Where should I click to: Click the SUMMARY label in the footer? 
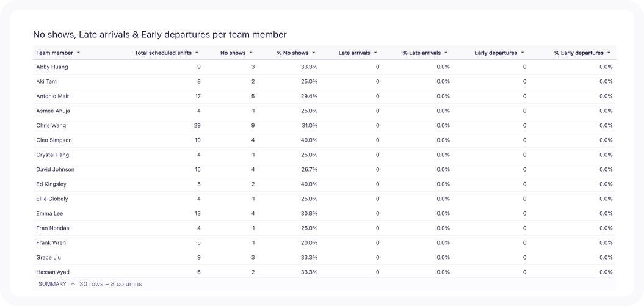tap(52, 284)
